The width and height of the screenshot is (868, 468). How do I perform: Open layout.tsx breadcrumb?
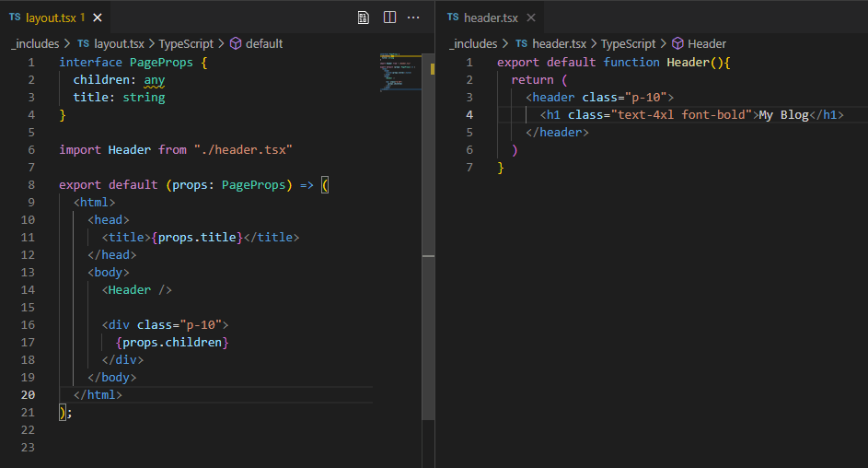click(119, 43)
